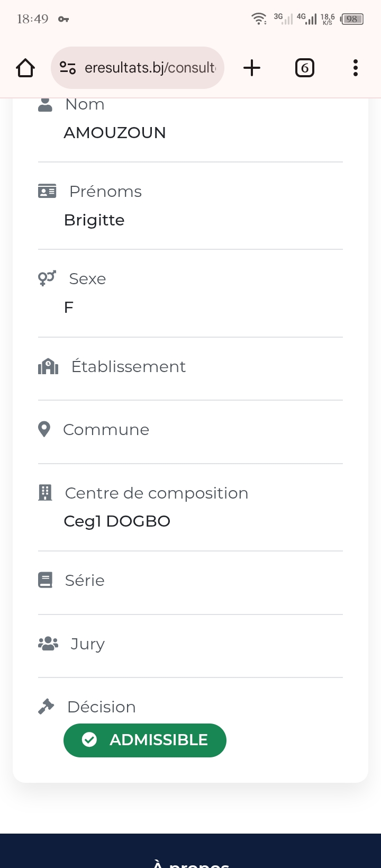Viewport: 381px width, 868px height.
Task: Tap the À propos footer heading
Action: pyautogui.click(x=190, y=863)
